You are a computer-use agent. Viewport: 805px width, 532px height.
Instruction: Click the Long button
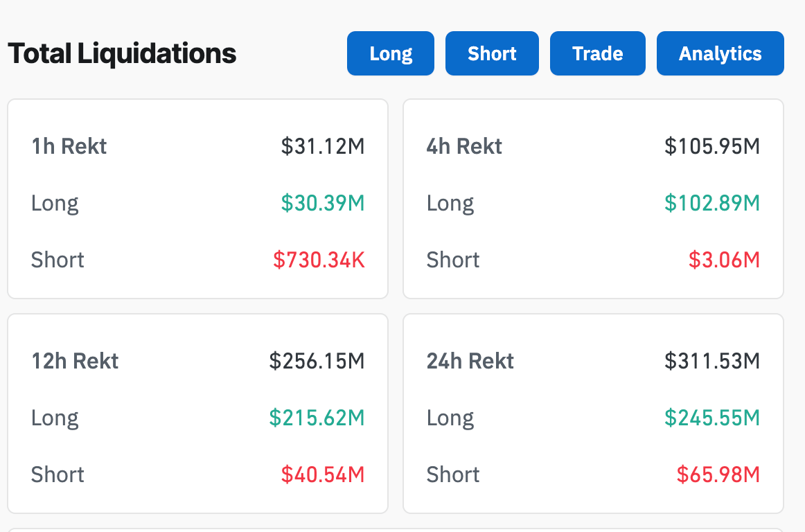point(391,53)
